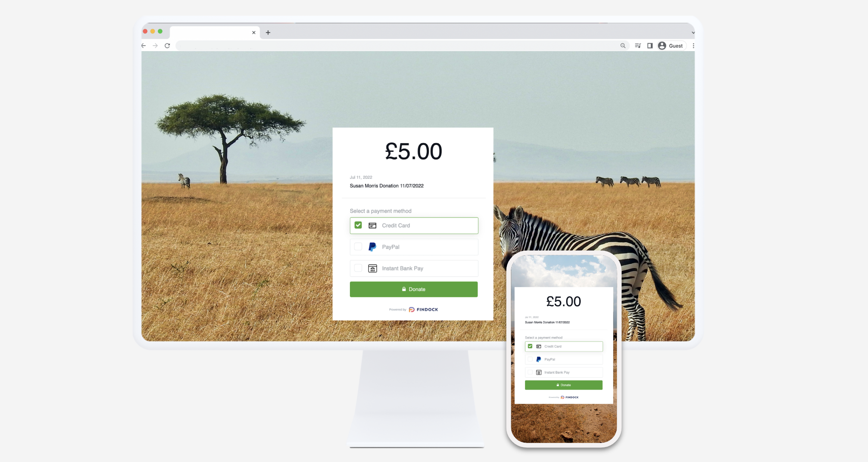868x462 pixels.
Task: Click the Credit Card payment icon
Action: click(x=372, y=225)
